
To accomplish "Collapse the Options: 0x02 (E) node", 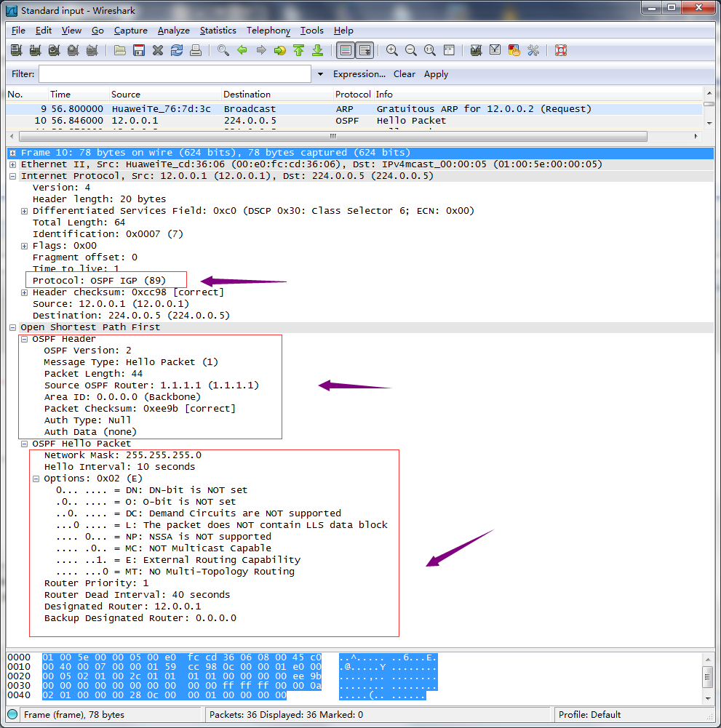I will (36, 479).
